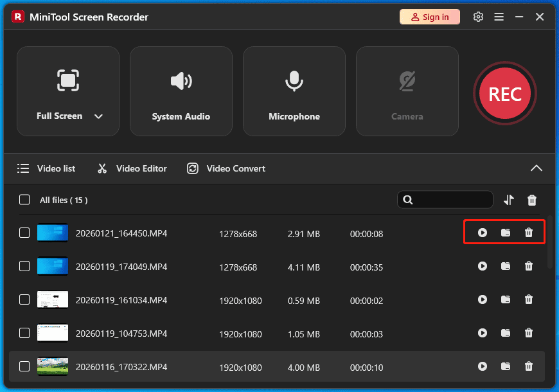Image resolution: width=559 pixels, height=392 pixels.
Task: Open the hamburger menu
Action: pos(499,17)
